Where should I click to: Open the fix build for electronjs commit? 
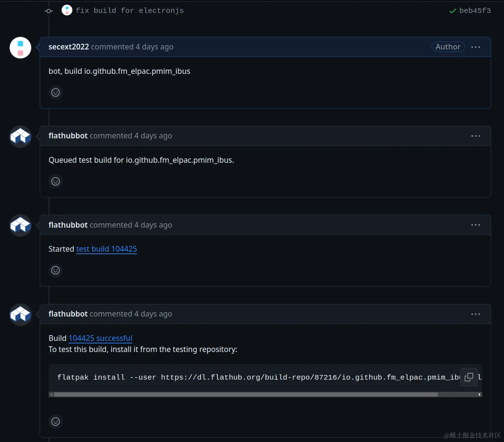[130, 11]
